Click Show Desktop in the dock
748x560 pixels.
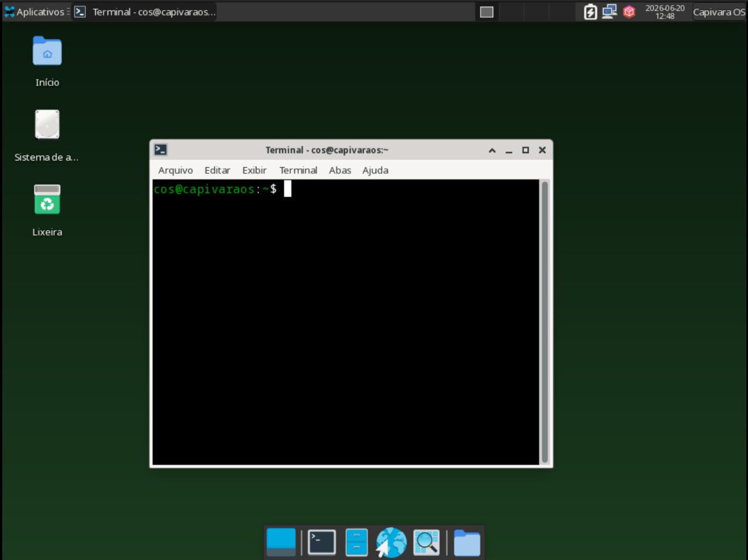[x=281, y=542]
